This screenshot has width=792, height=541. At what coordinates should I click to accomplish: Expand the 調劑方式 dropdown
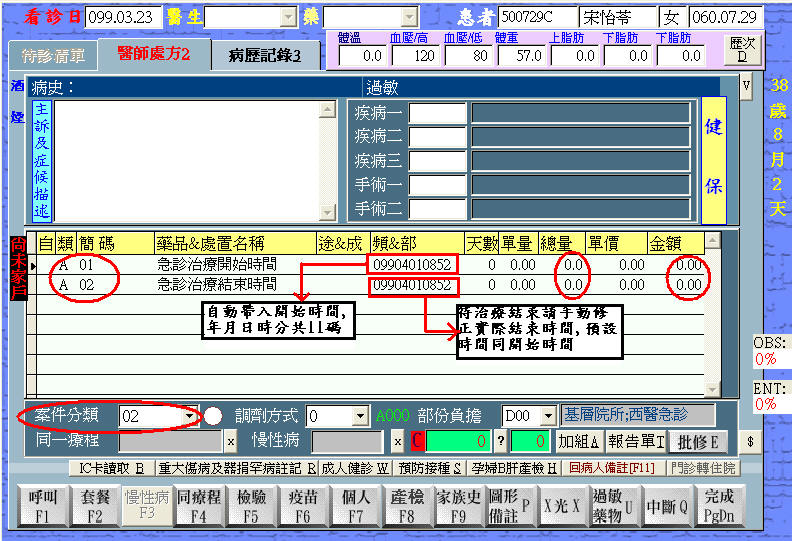[x=360, y=416]
